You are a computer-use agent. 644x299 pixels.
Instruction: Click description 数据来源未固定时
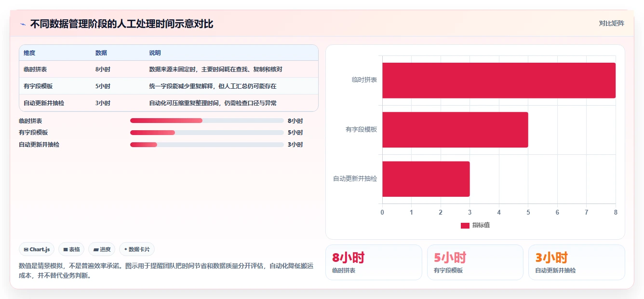point(215,69)
